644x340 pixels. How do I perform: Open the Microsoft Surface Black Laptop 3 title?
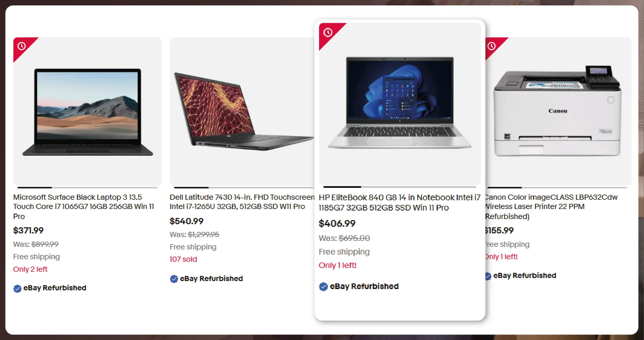tap(84, 207)
